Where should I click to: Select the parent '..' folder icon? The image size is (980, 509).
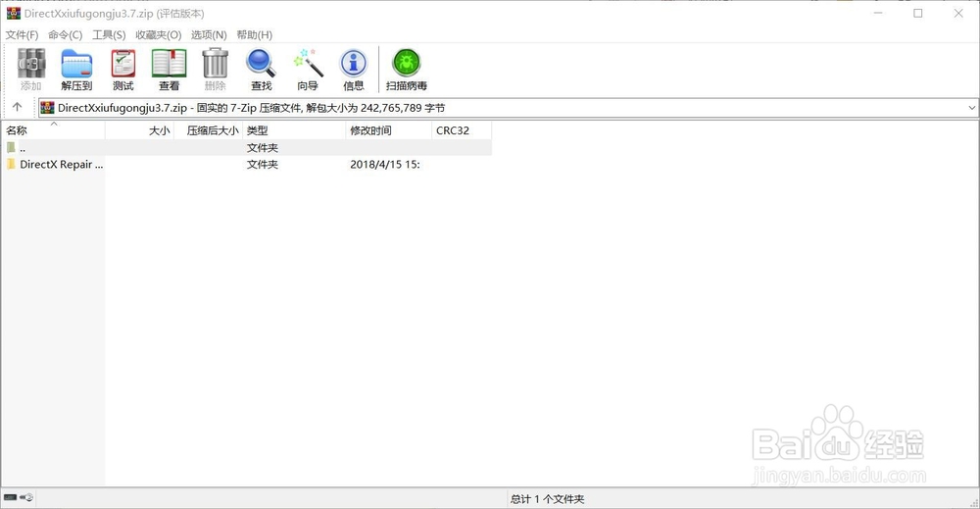point(11,147)
